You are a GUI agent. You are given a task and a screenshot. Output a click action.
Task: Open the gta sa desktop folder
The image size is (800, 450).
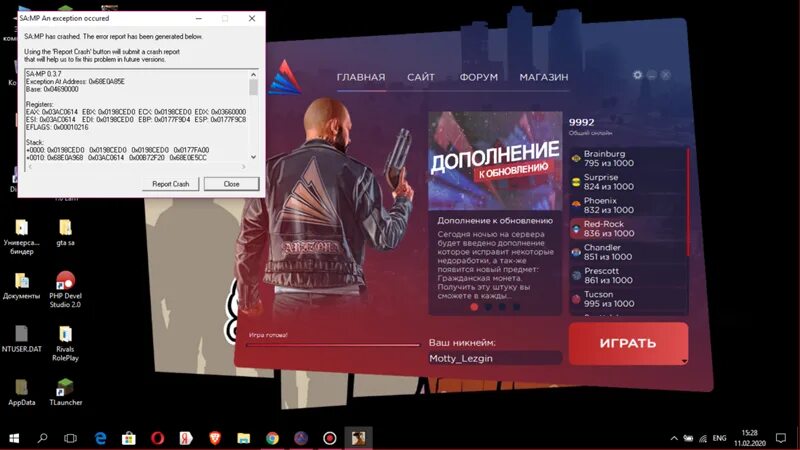click(65, 233)
